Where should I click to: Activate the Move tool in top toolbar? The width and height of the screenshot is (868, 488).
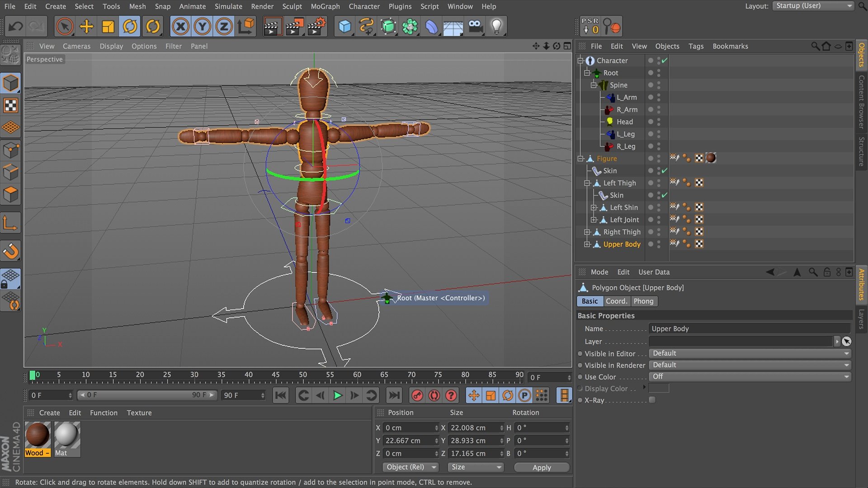[86, 27]
